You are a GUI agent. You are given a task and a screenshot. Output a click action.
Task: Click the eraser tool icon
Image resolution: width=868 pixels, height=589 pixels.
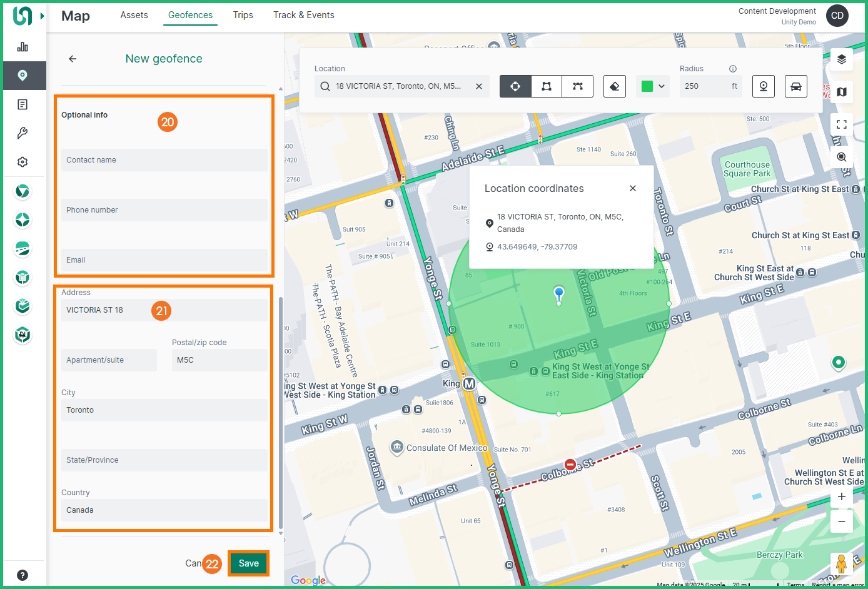[615, 86]
